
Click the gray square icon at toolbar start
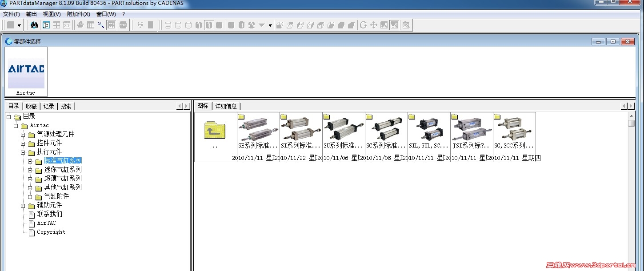11,25
